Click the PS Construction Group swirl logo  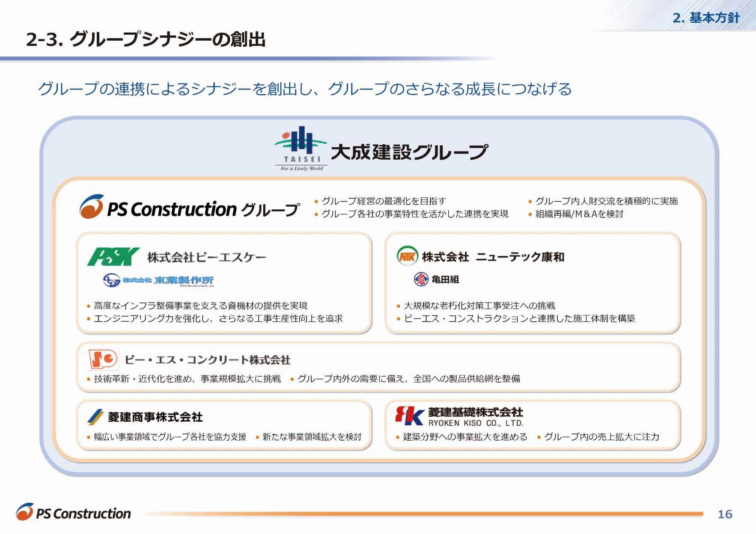92,207
